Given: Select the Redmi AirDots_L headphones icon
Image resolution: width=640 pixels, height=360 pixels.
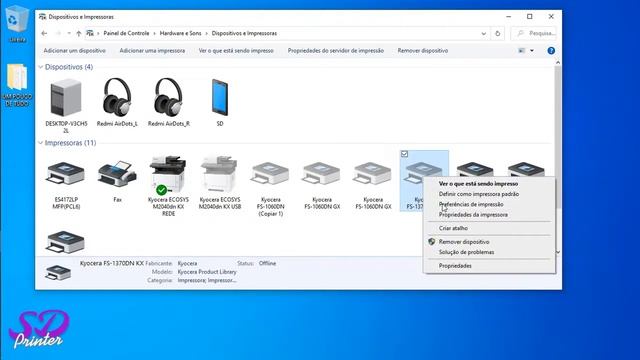Looking at the screenshot, I should pyautogui.click(x=117, y=98).
